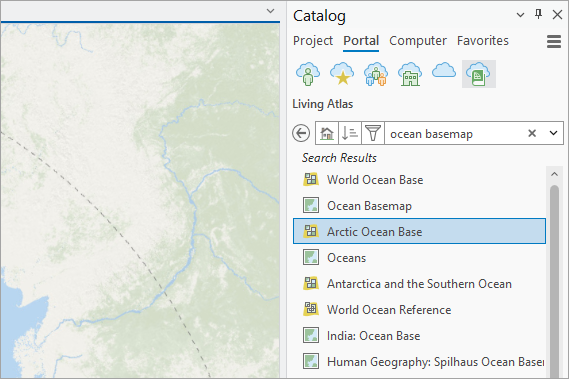Screen dimensions: 569x379
Task: Open the Sort options icon
Action: point(349,133)
